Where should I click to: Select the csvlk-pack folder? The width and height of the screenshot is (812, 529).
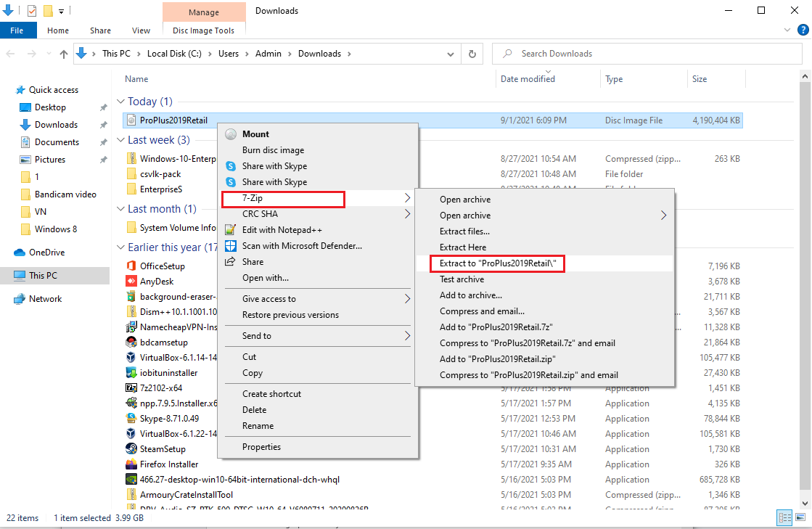pos(160,174)
